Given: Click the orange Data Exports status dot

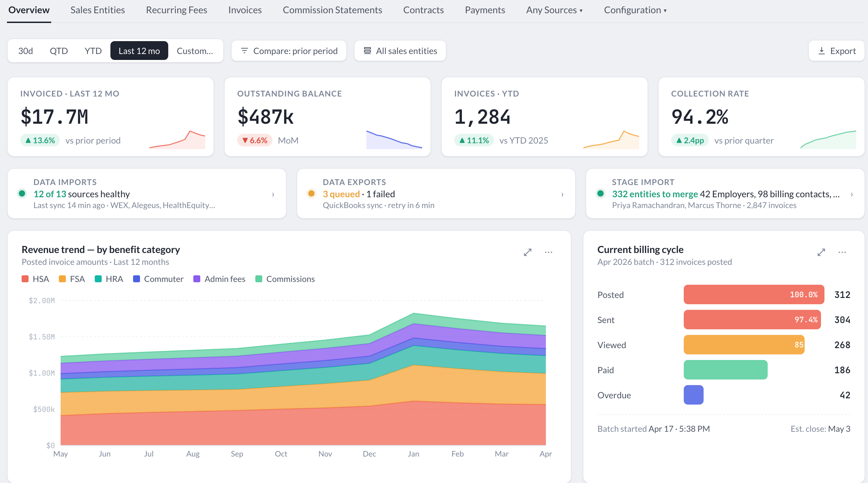Looking at the screenshot, I should click(x=311, y=193).
